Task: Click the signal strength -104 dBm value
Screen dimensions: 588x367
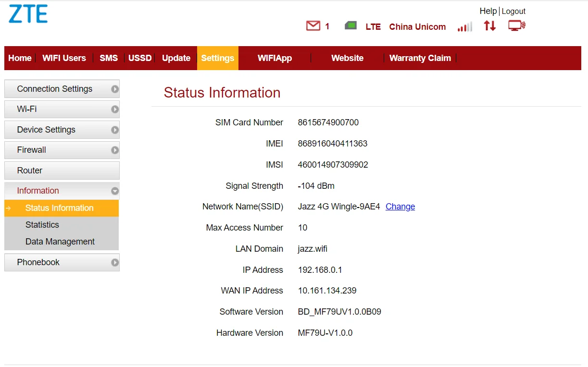Action: (316, 186)
